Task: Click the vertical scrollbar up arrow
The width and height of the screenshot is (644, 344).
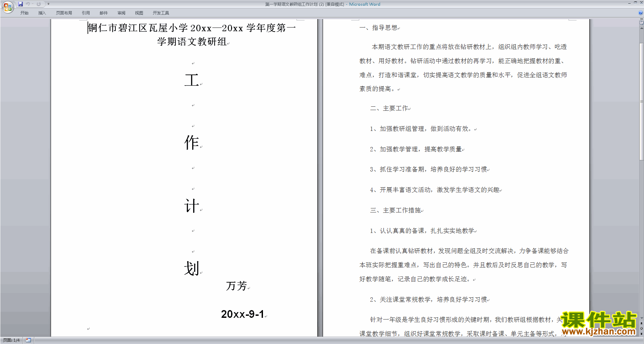Action: (x=642, y=28)
